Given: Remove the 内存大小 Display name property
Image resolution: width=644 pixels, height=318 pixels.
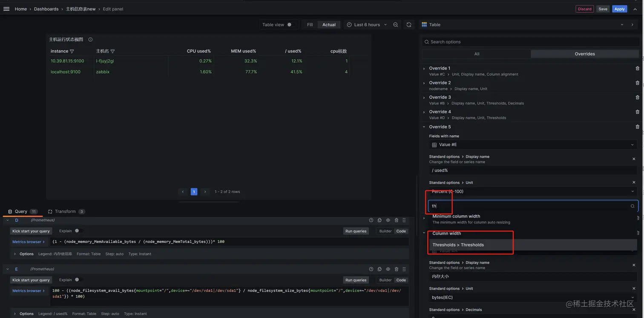Looking at the screenshot, I should coord(634,265).
